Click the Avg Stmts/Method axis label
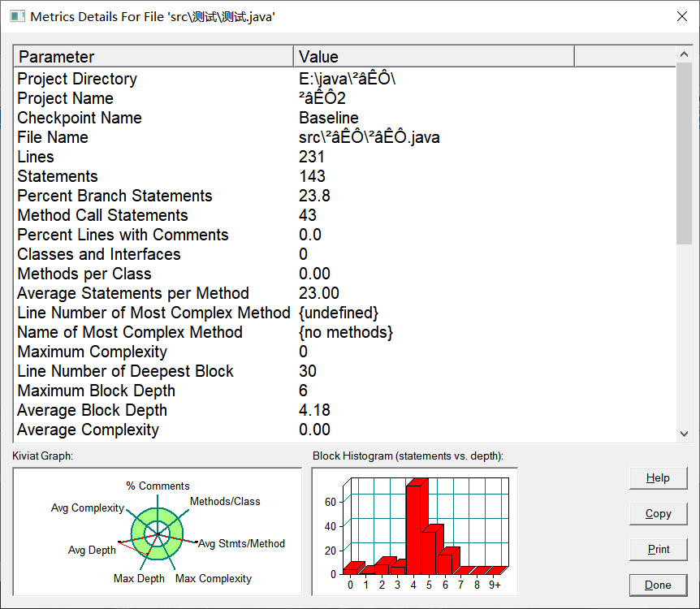 pyautogui.click(x=241, y=543)
